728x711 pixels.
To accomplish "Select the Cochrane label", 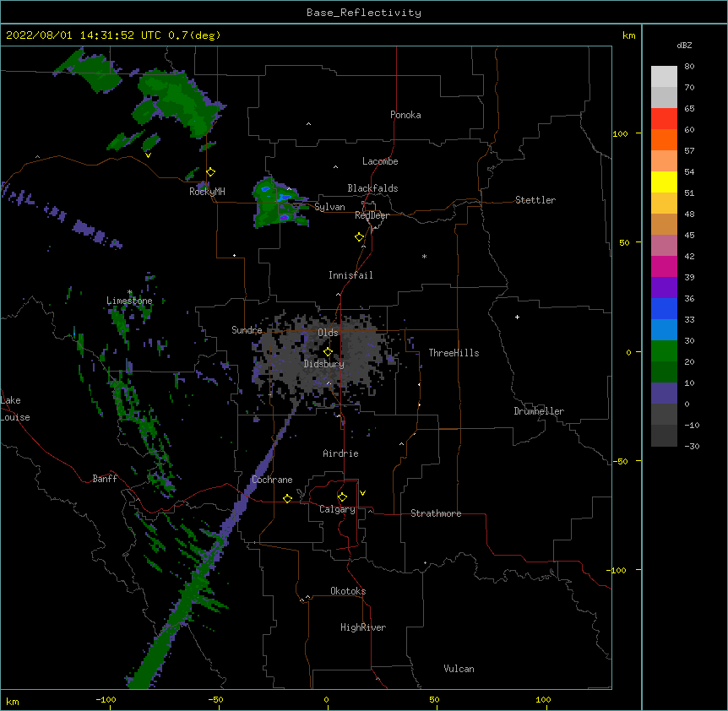I will 272,480.
